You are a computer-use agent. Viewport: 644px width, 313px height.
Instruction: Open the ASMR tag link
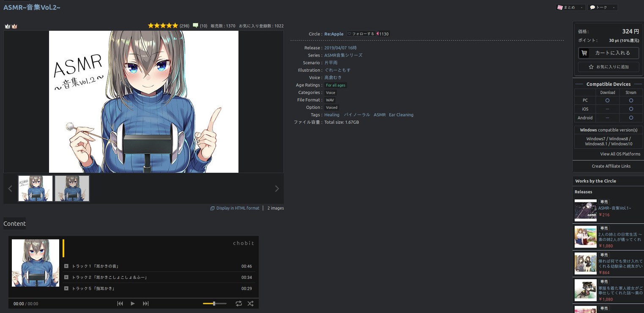tap(380, 115)
